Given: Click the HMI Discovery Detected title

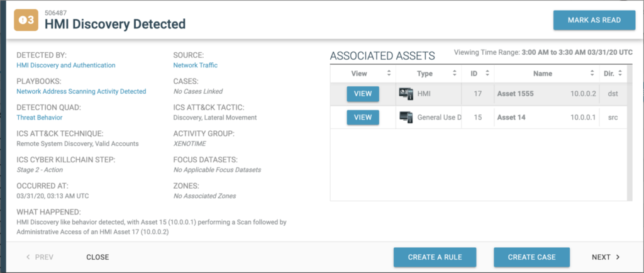Looking at the screenshot, I should tap(115, 24).
